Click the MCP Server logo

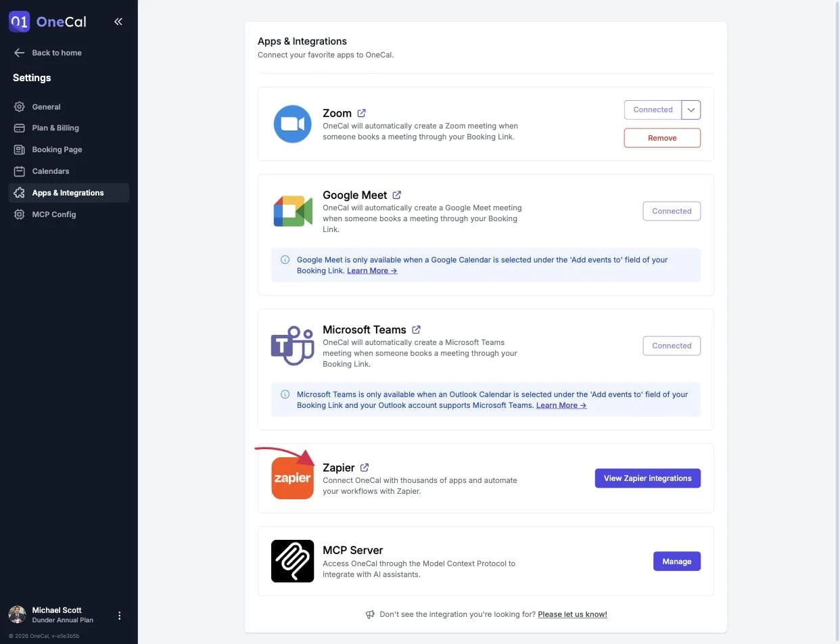coord(292,561)
